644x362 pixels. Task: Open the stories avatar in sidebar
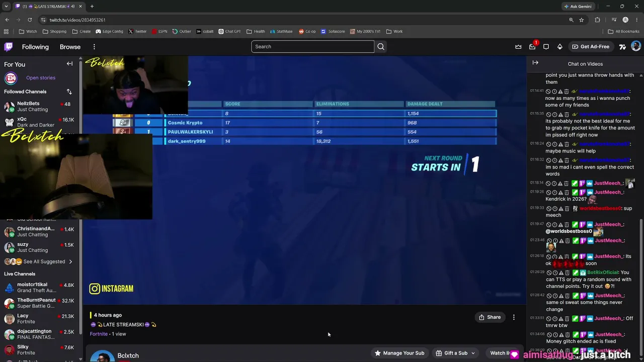[11, 78]
